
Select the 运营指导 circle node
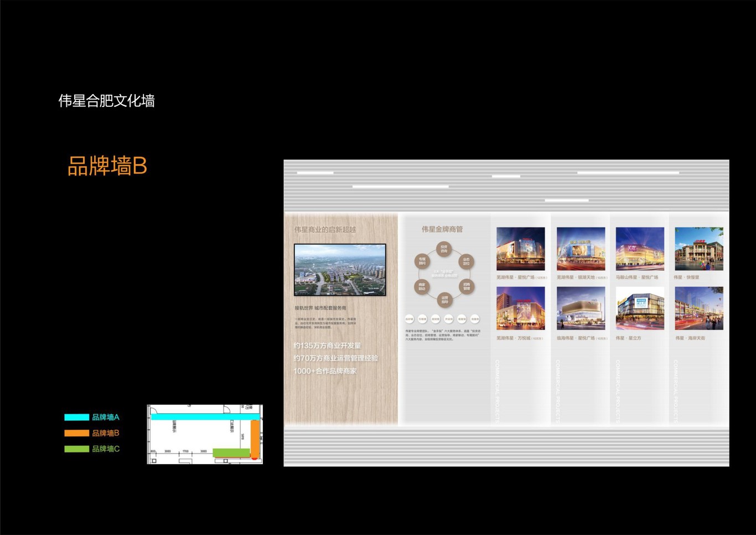444,300
